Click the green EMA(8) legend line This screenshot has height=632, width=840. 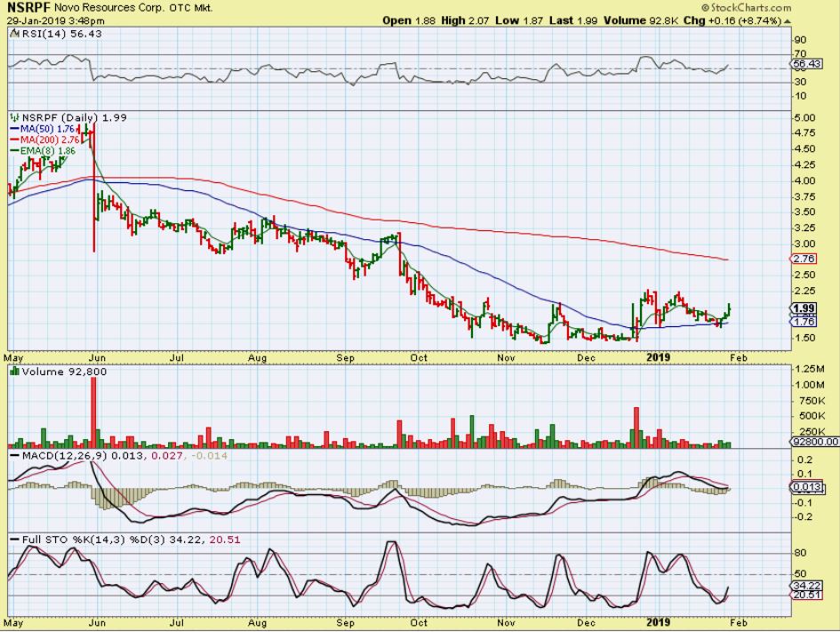click(x=15, y=151)
